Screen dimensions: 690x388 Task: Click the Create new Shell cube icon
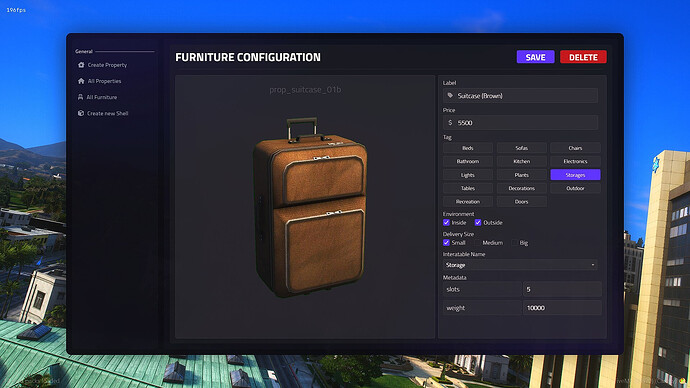[81, 113]
